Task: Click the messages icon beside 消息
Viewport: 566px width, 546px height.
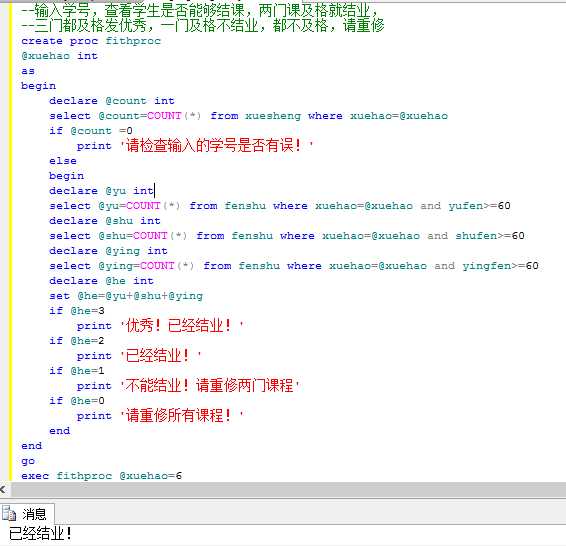Action: tap(9, 514)
